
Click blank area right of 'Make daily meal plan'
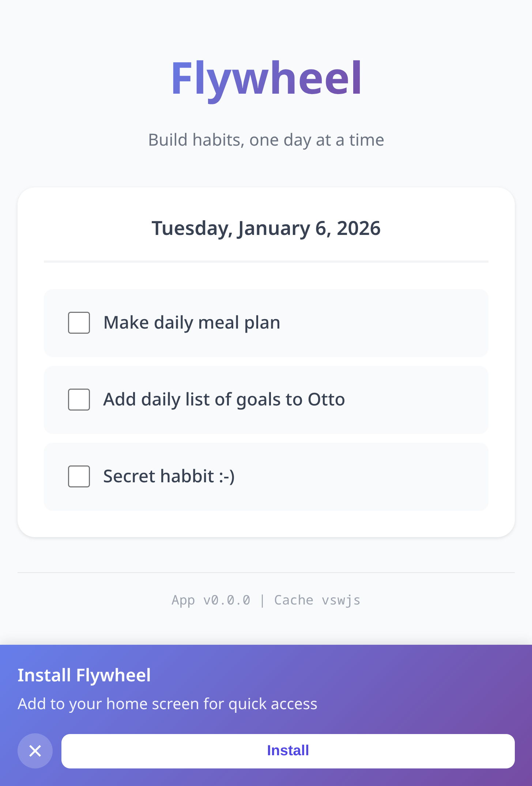pos(384,323)
